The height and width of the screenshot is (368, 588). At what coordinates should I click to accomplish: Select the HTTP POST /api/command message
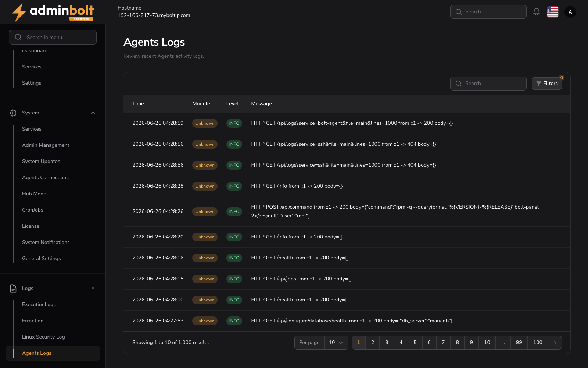[x=395, y=212]
